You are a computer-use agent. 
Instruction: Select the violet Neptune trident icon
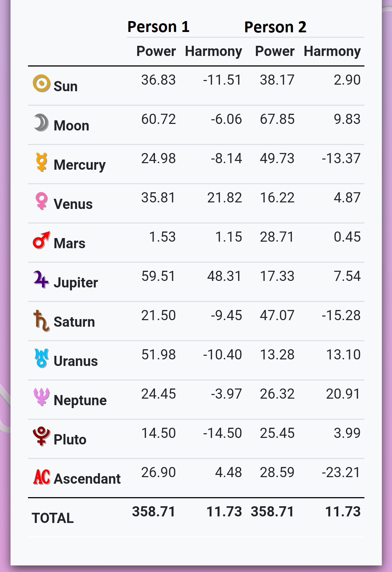(x=41, y=397)
